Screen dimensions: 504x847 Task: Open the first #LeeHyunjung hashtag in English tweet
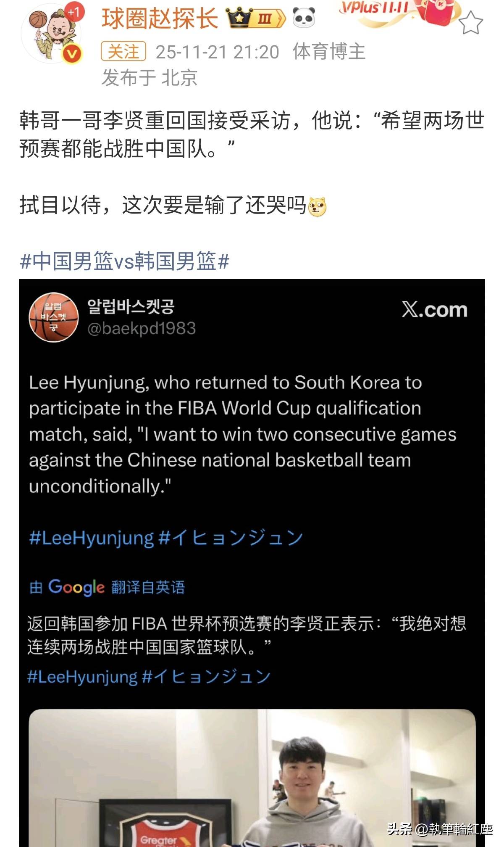pyautogui.click(x=91, y=538)
